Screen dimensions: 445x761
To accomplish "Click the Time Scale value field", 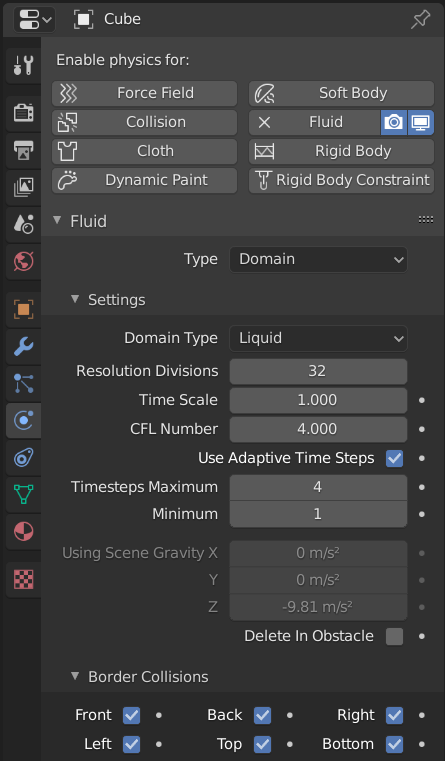I will click(318, 400).
